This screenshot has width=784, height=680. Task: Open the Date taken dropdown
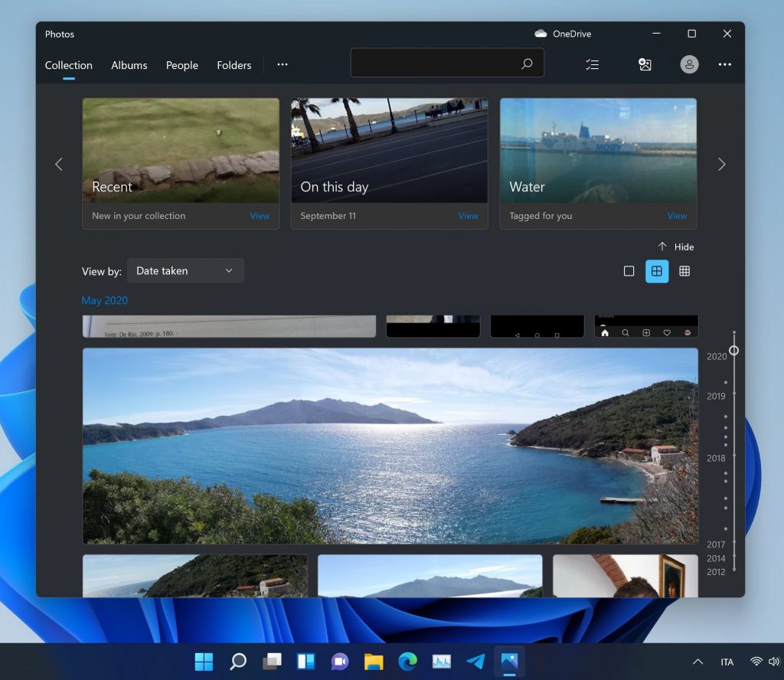click(x=185, y=270)
